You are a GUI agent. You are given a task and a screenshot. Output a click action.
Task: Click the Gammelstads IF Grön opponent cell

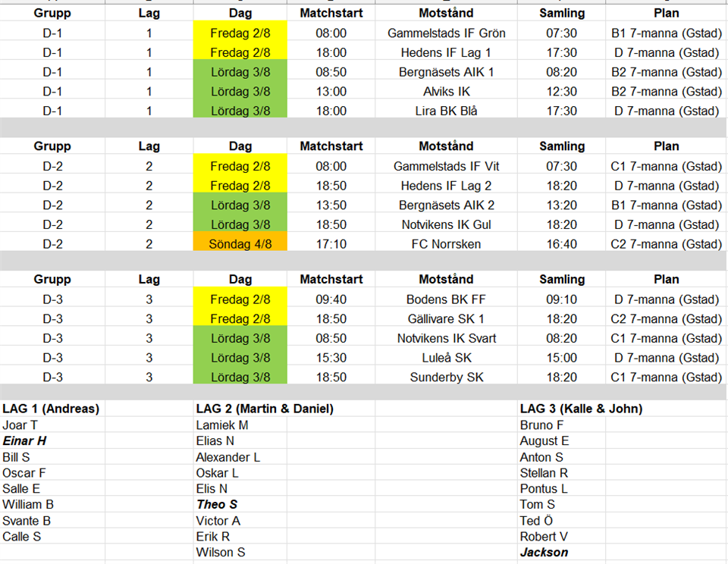(446, 33)
